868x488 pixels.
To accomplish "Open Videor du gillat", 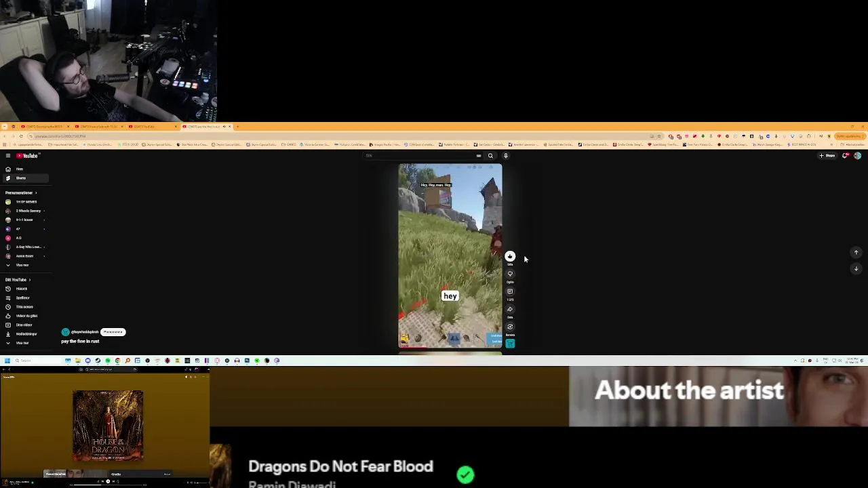I will [24, 316].
